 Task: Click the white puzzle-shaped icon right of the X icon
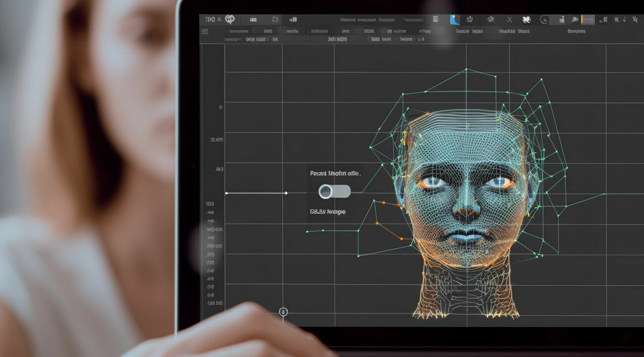coord(526,19)
